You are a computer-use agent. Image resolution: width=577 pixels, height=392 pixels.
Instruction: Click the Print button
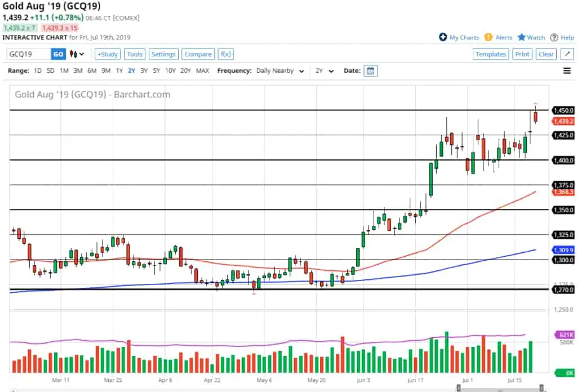pos(522,54)
